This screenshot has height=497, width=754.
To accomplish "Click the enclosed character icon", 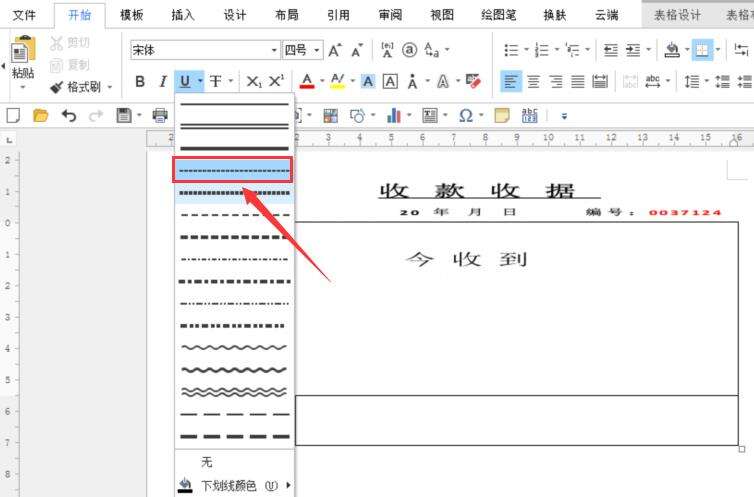I will tap(410, 50).
